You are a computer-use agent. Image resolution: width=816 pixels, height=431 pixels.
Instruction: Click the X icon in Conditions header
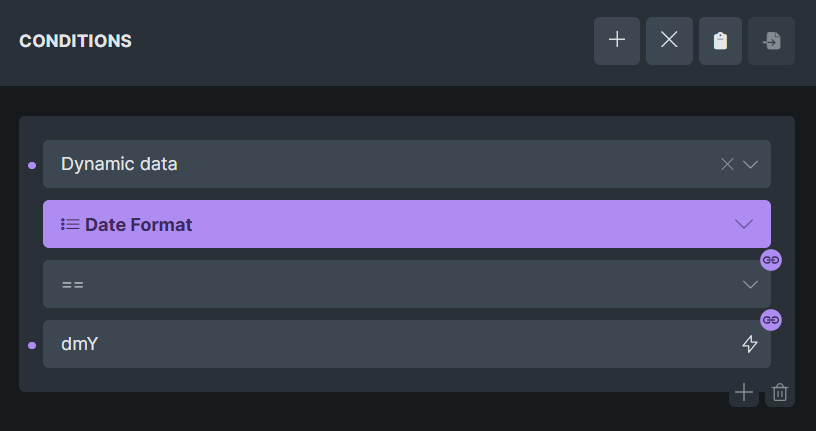click(669, 41)
